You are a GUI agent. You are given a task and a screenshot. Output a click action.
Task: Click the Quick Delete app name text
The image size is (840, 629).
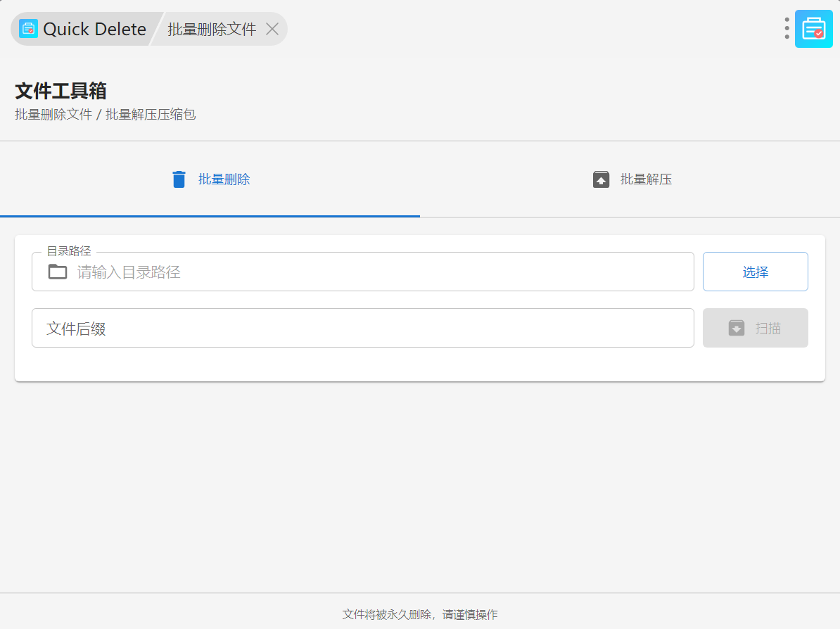[x=94, y=29]
